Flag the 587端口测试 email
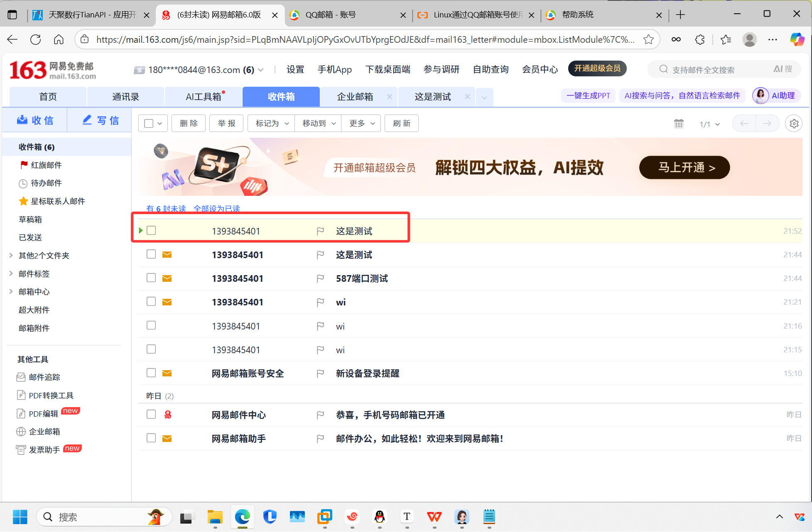This screenshot has width=812, height=532. (x=320, y=278)
